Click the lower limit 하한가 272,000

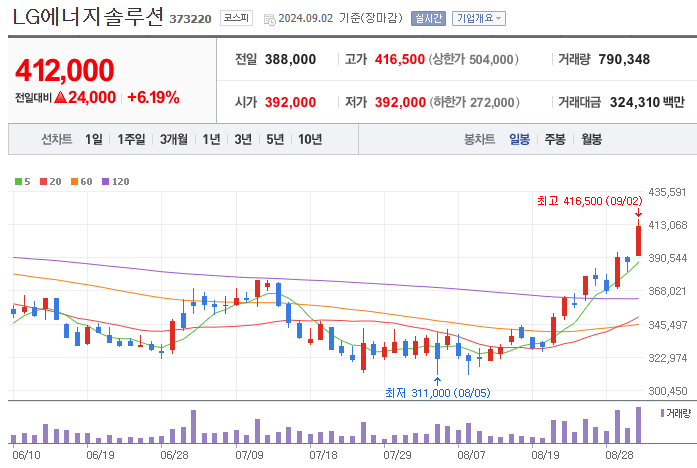474,102
